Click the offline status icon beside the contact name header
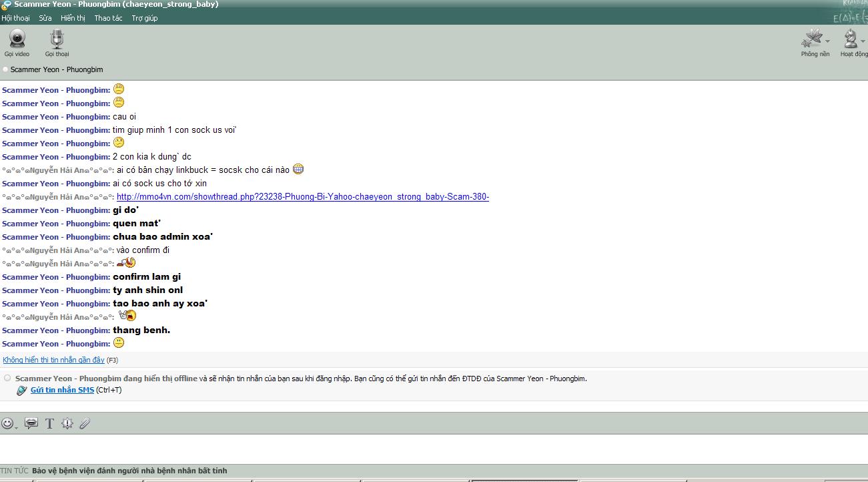Viewport: 868px width, 482px height. point(6,69)
